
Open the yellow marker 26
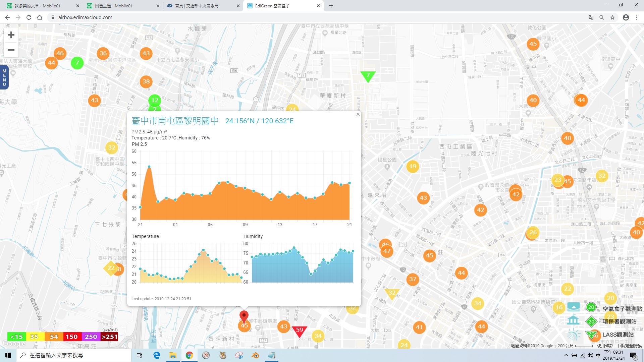[533, 232]
